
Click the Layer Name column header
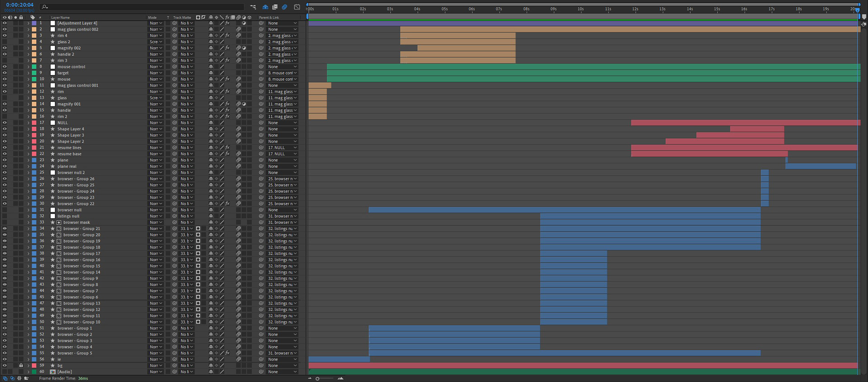tap(60, 18)
